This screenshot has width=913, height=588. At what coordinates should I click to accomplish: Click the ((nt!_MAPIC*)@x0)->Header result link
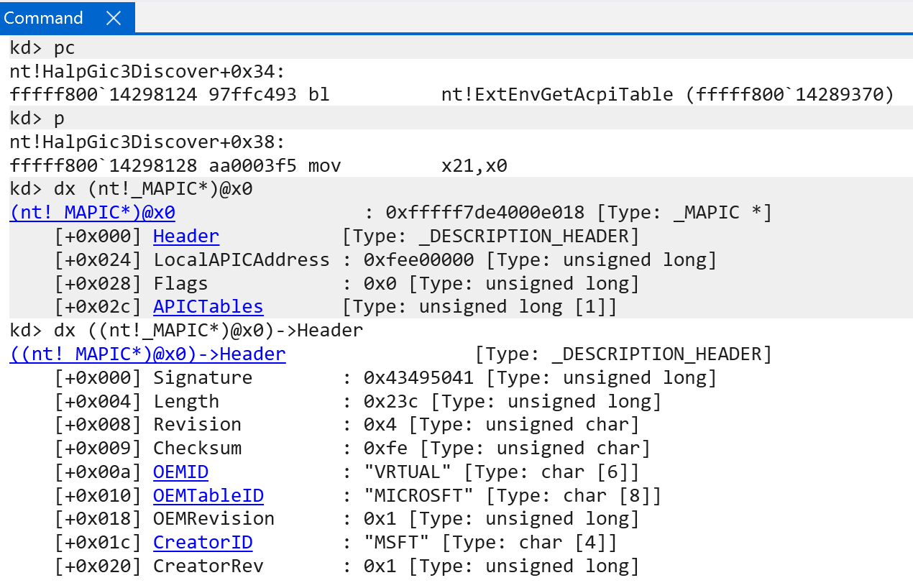click(x=147, y=354)
